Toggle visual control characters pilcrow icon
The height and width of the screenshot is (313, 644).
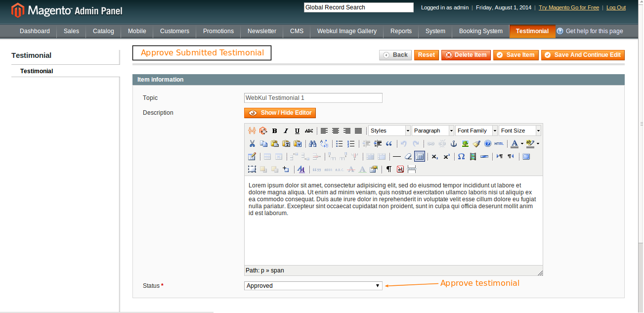pos(388,169)
